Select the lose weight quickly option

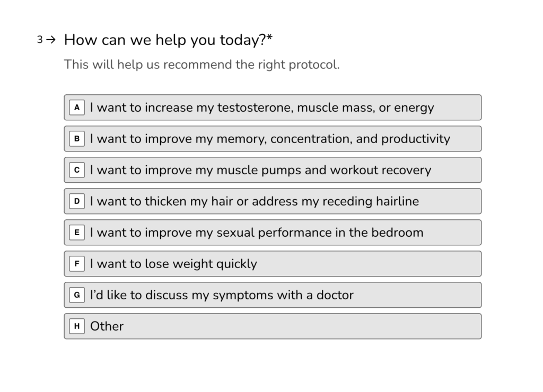[272, 264]
